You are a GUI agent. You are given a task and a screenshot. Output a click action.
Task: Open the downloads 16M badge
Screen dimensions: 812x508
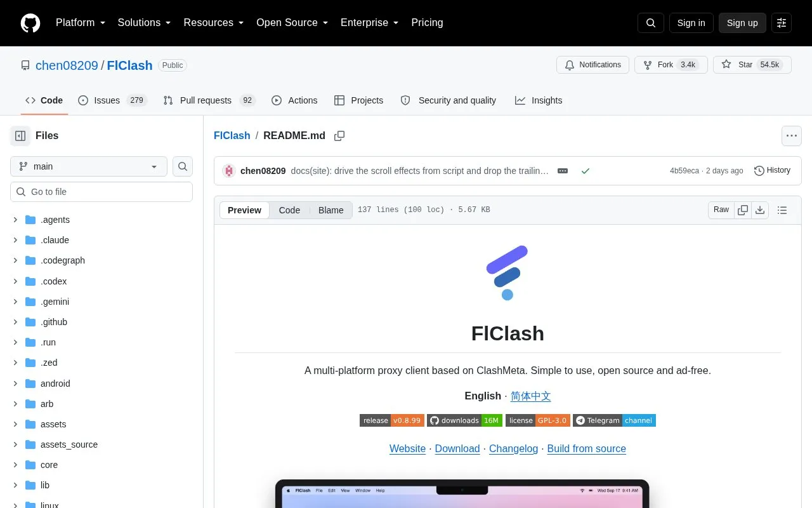click(x=464, y=420)
